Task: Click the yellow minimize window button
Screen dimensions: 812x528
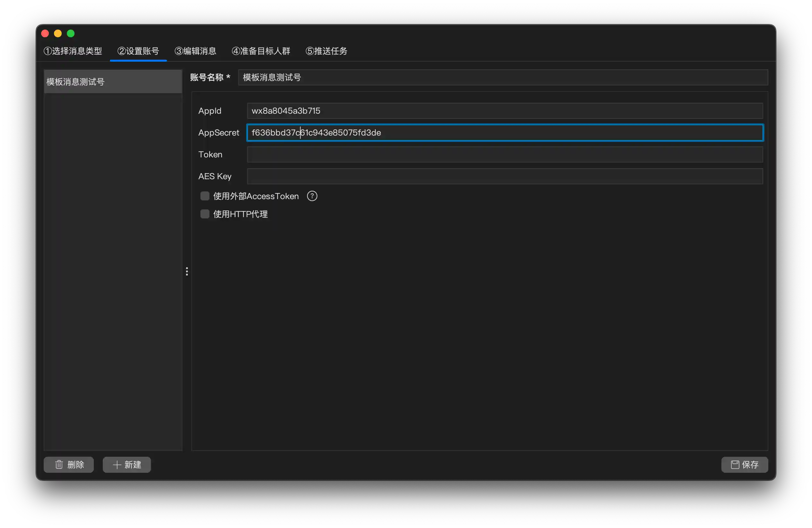Action: tap(58, 33)
